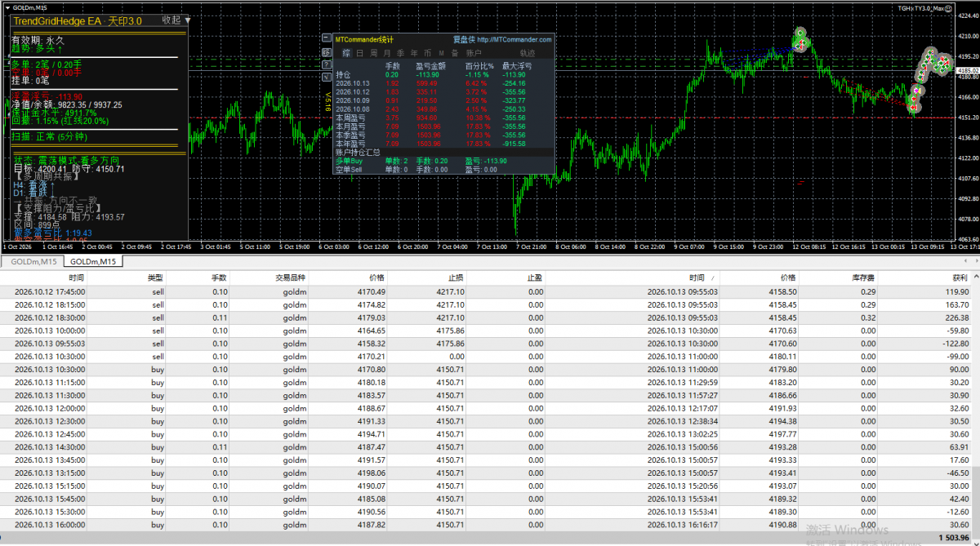Sort trade history by 获利 column
The height and width of the screenshot is (546, 980).
click(x=959, y=277)
